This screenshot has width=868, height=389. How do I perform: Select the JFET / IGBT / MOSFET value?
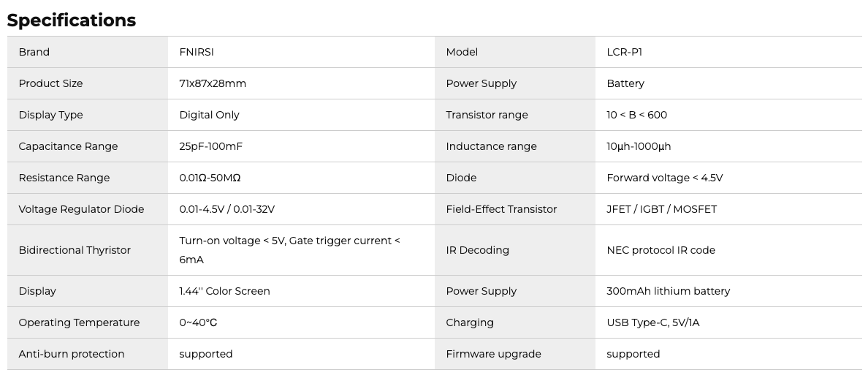(x=662, y=209)
